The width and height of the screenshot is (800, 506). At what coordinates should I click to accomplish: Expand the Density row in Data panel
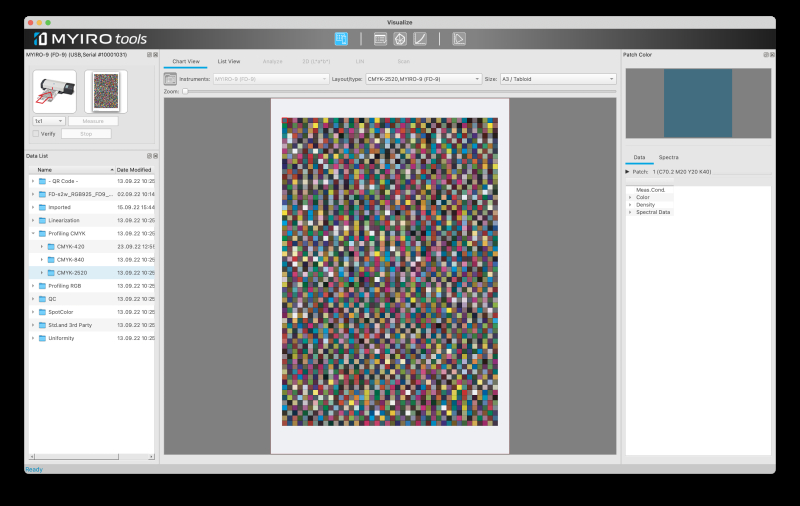pyautogui.click(x=630, y=205)
